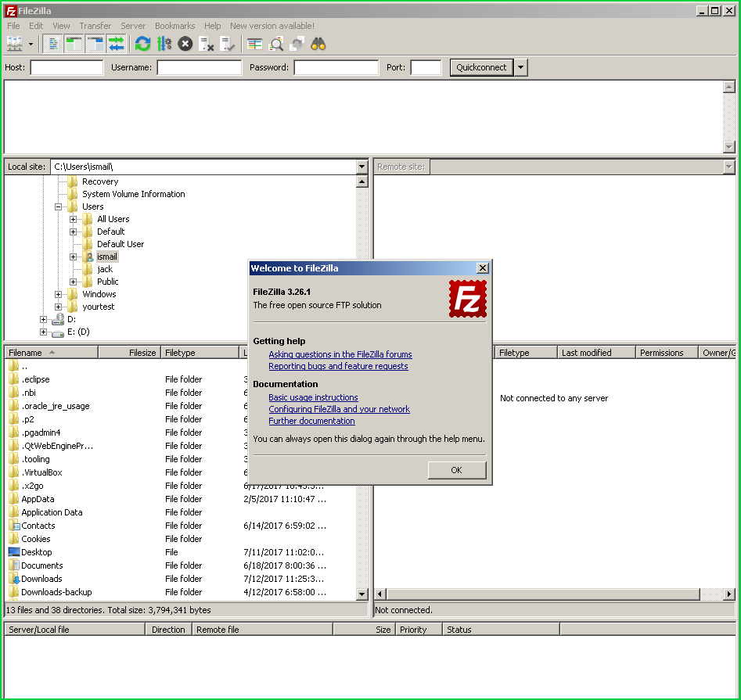
Task: Expand the Public folder
Action: pos(74,282)
